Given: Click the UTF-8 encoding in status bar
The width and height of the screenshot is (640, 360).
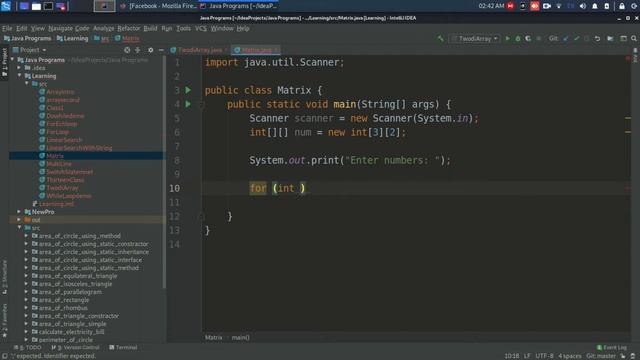Looking at the screenshot, I should coord(544,356).
